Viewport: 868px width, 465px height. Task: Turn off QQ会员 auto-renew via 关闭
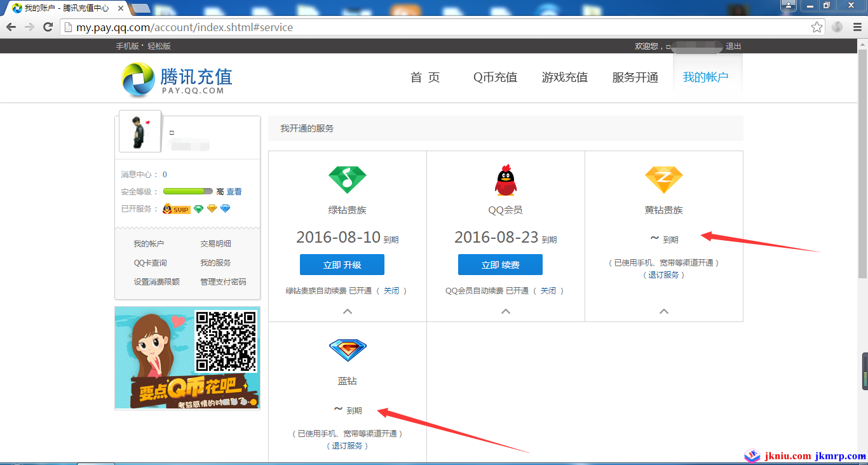(548, 290)
